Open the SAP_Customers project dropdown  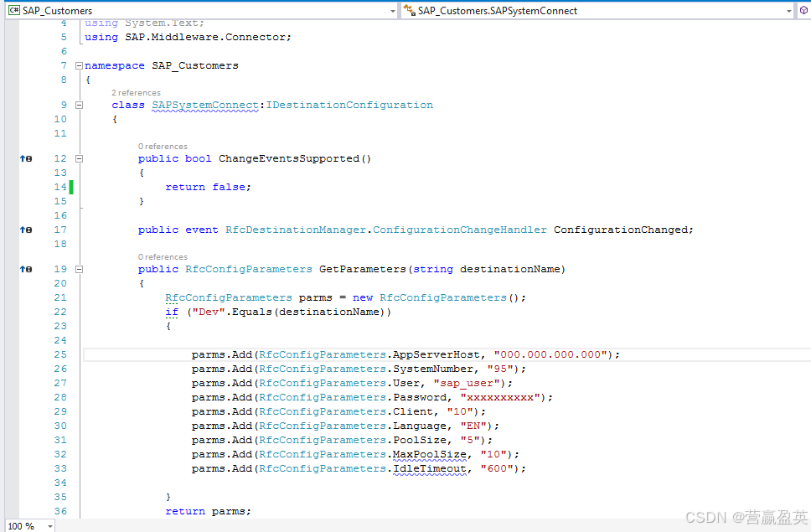(x=393, y=11)
